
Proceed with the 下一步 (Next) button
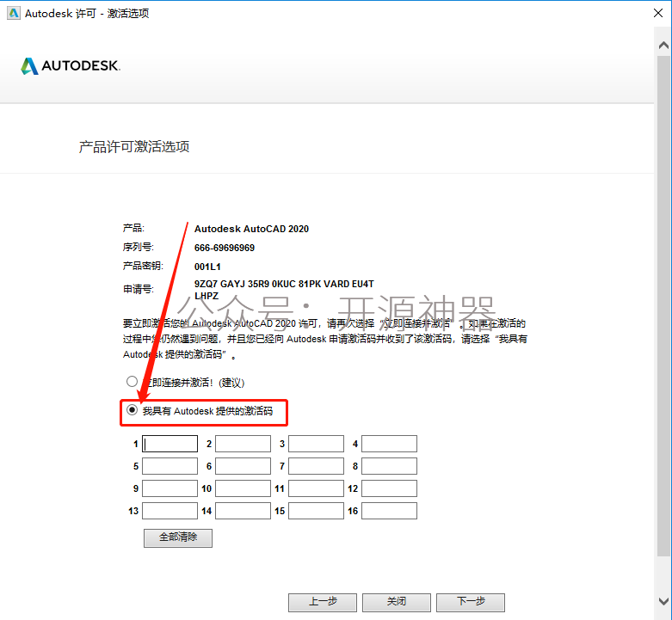tap(471, 602)
